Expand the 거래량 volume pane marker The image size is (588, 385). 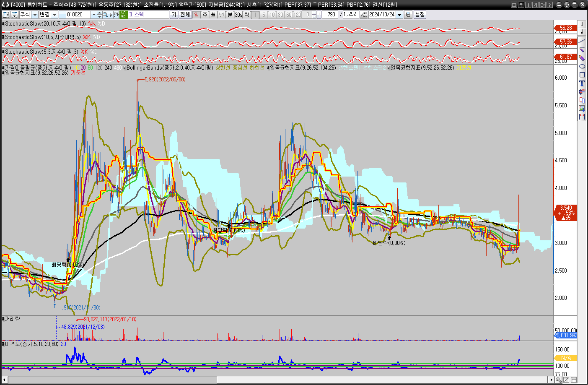(x=3, y=319)
